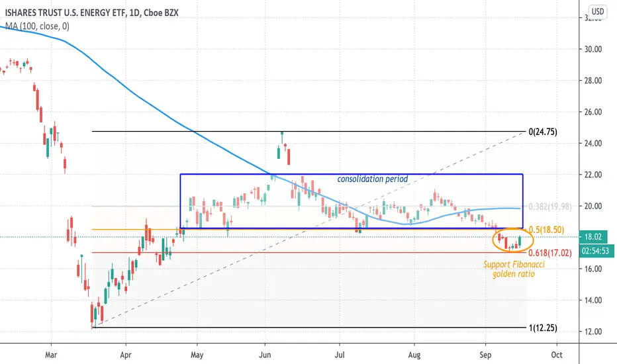Click the 26.00 price axis label

(x=593, y=112)
